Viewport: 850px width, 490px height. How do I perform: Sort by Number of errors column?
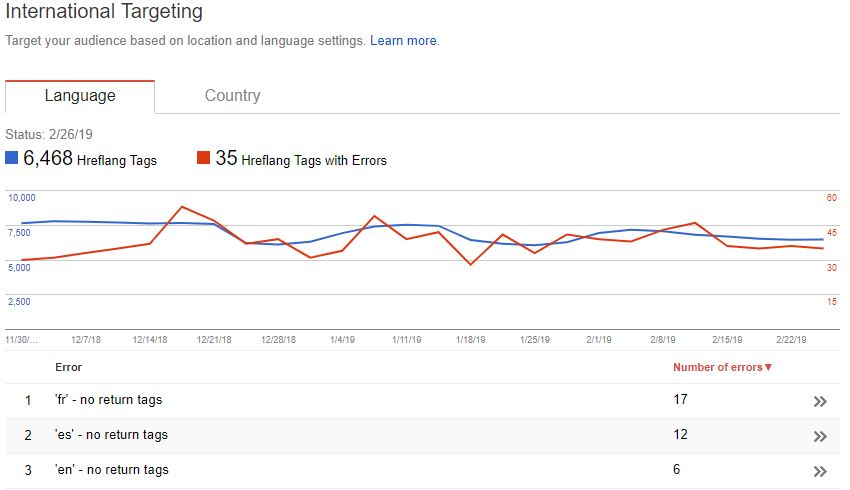point(722,367)
